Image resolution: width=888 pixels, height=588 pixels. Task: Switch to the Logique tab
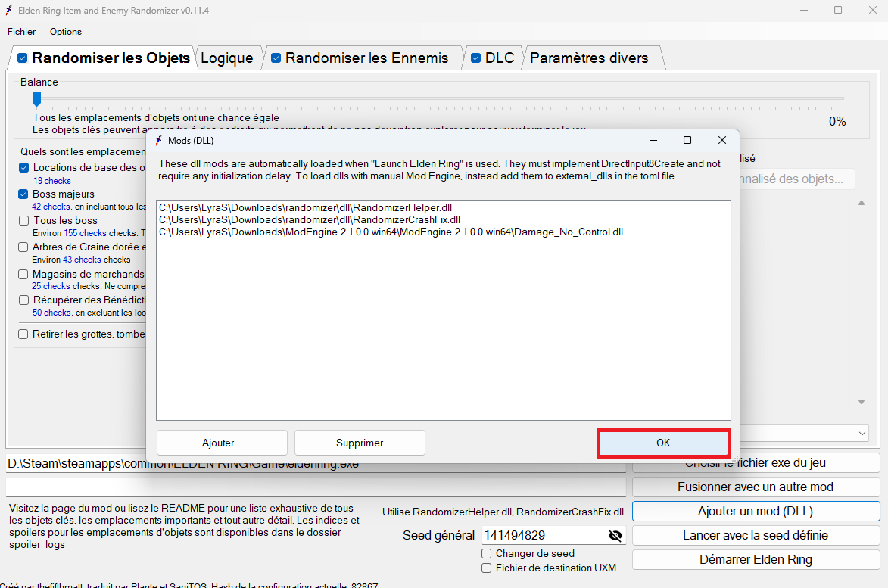(226, 58)
